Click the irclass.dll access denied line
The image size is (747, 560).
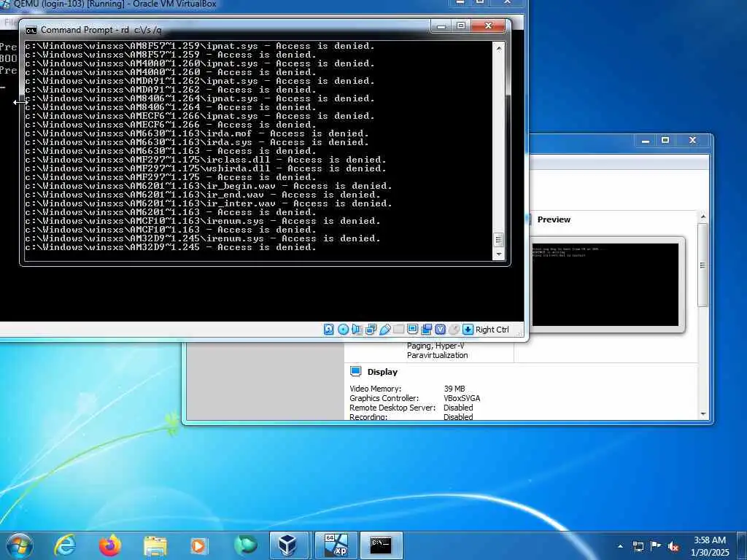[x=205, y=160]
